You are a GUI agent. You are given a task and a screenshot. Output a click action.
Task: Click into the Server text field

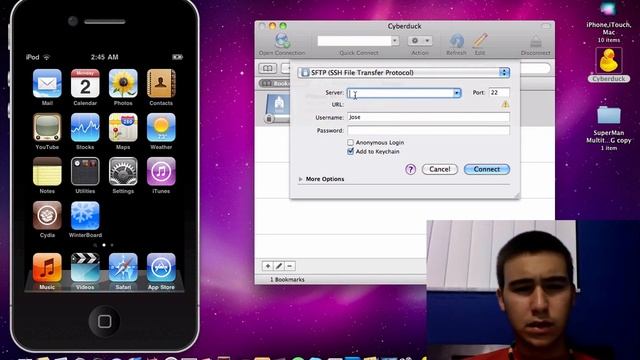400,93
